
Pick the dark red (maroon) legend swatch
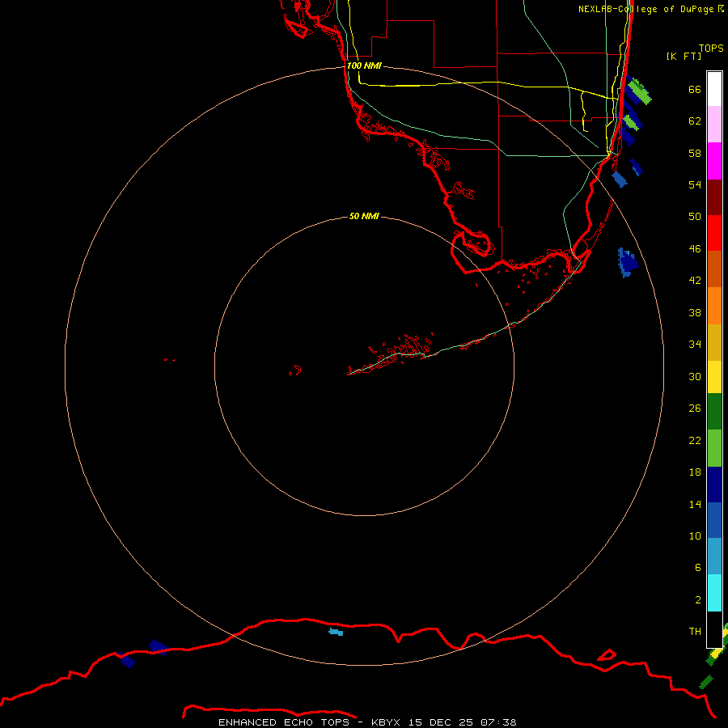click(x=714, y=197)
